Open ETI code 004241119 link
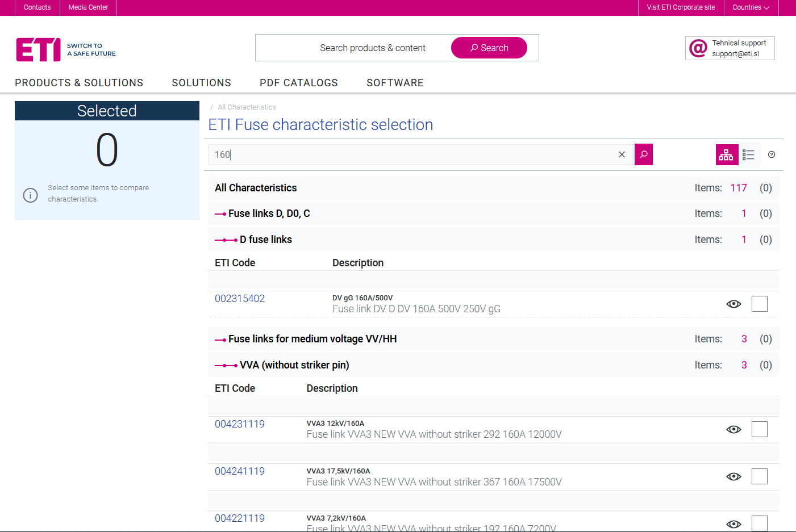Screen dimensions: 796x532 239,471
